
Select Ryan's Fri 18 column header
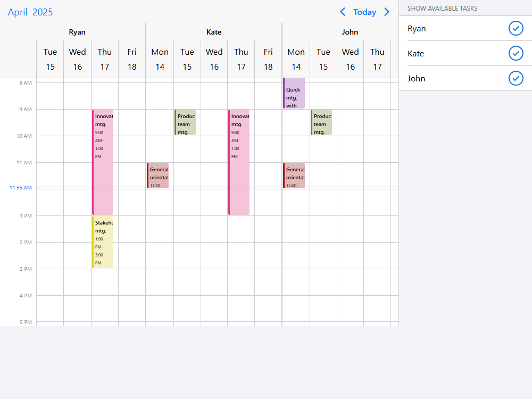pos(132,60)
